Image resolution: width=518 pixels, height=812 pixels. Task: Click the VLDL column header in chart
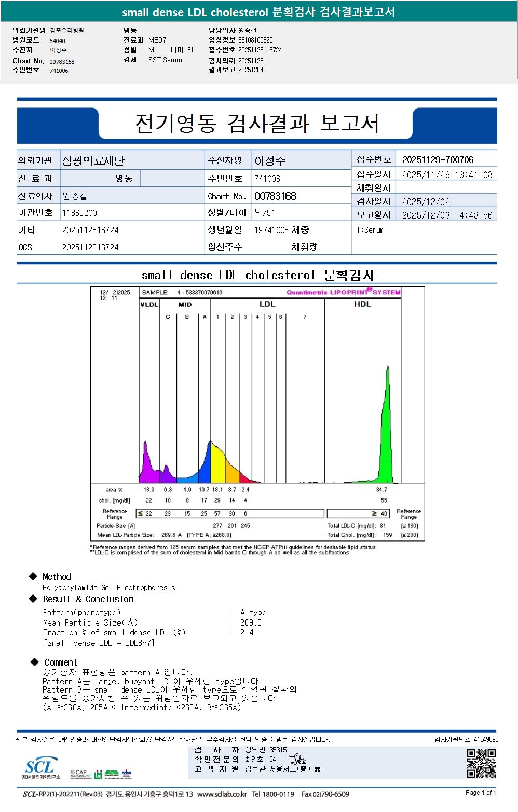(x=149, y=304)
